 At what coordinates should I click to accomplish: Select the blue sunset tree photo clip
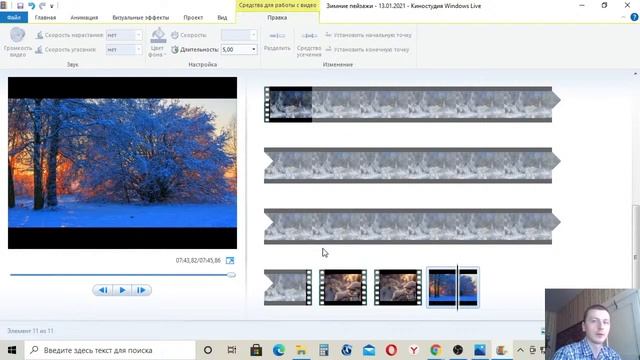pos(453,287)
